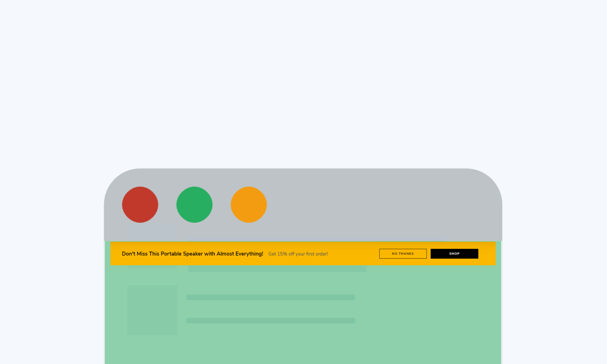Select the yellow promotional banner area
This screenshot has width=607, height=364.
(303, 253)
